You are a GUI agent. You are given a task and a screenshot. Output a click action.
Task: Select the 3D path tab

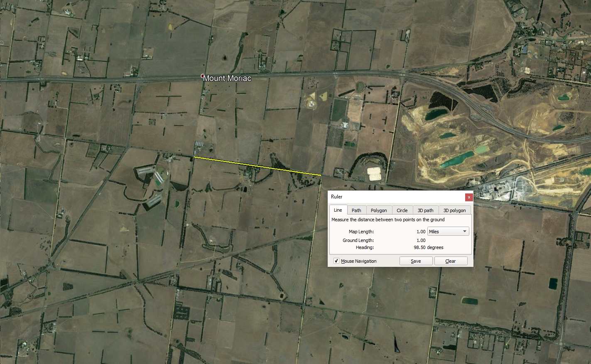(x=425, y=210)
